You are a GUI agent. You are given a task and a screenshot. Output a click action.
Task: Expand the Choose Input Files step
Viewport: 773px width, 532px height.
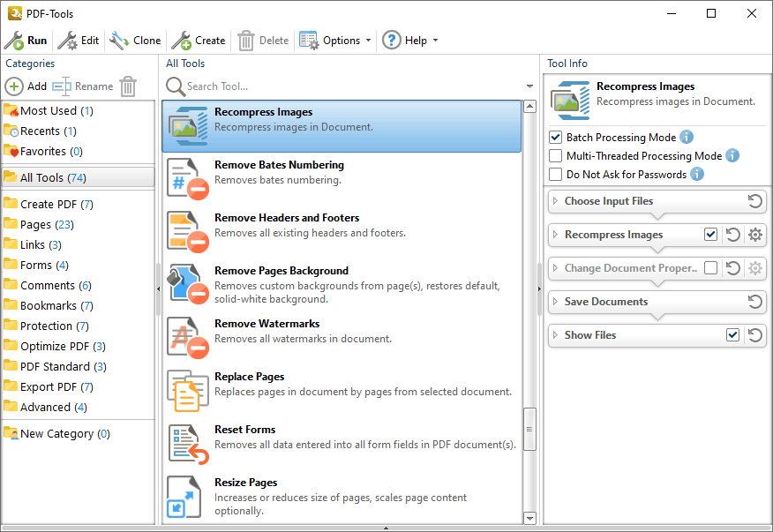click(556, 200)
